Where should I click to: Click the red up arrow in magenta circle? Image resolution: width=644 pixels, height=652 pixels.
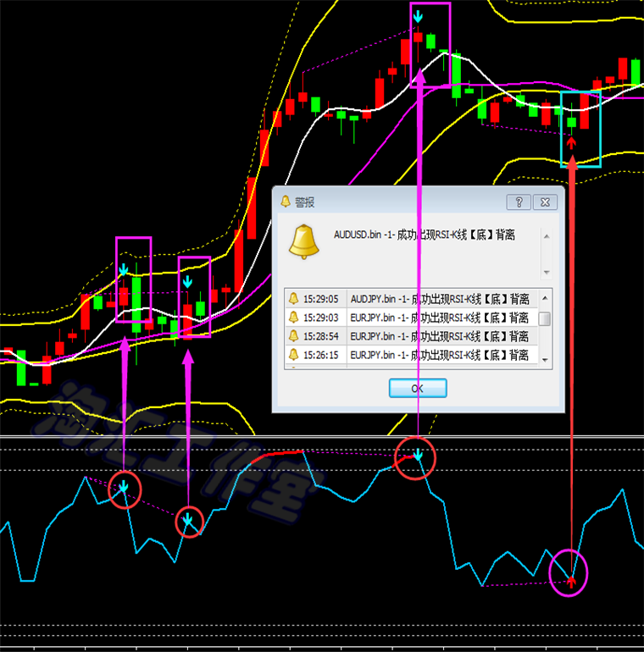pos(571,582)
